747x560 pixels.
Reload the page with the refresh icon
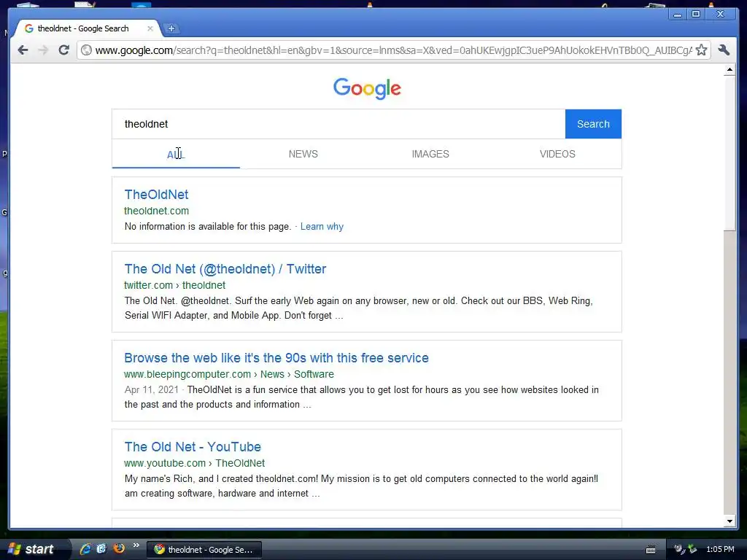[64, 50]
